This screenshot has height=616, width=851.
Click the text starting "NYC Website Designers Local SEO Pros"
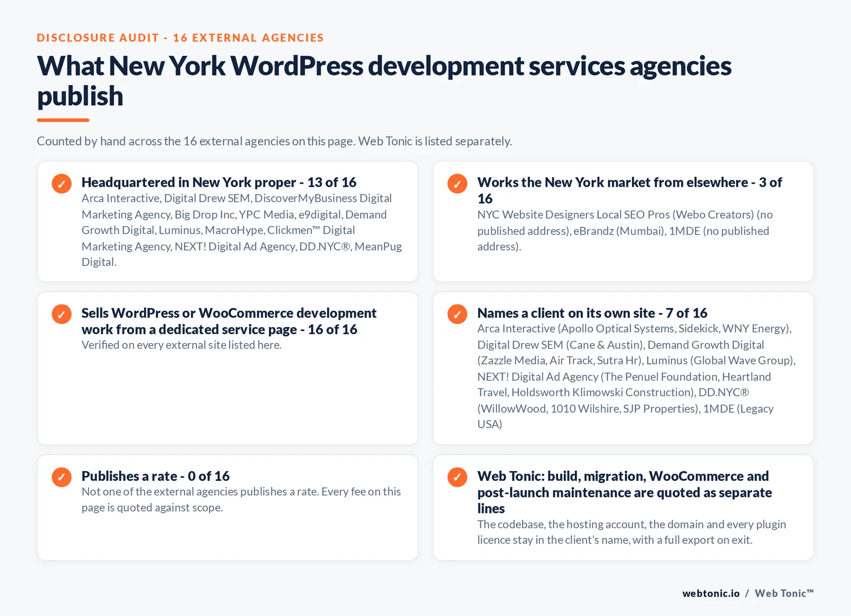625,230
